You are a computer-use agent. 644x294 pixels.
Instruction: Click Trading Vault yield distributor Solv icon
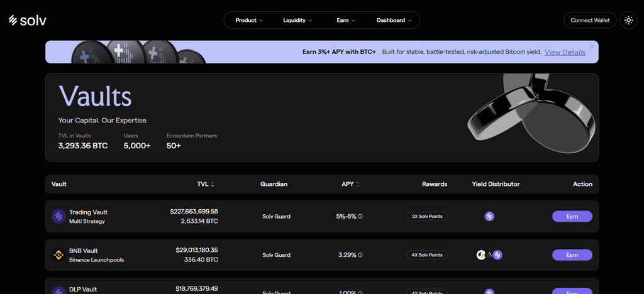[489, 216]
